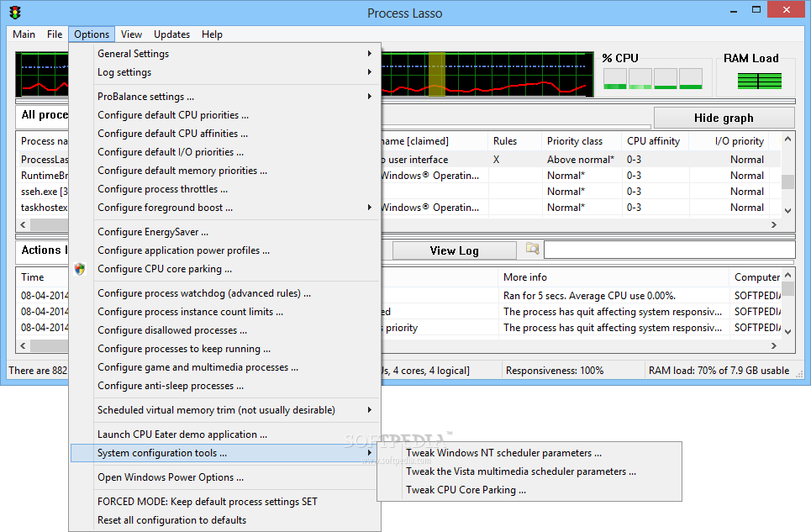811x532 pixels.
Task: Choose Tweak Vista multimedia scheduler parameters
Action: (x=529, y=471)
